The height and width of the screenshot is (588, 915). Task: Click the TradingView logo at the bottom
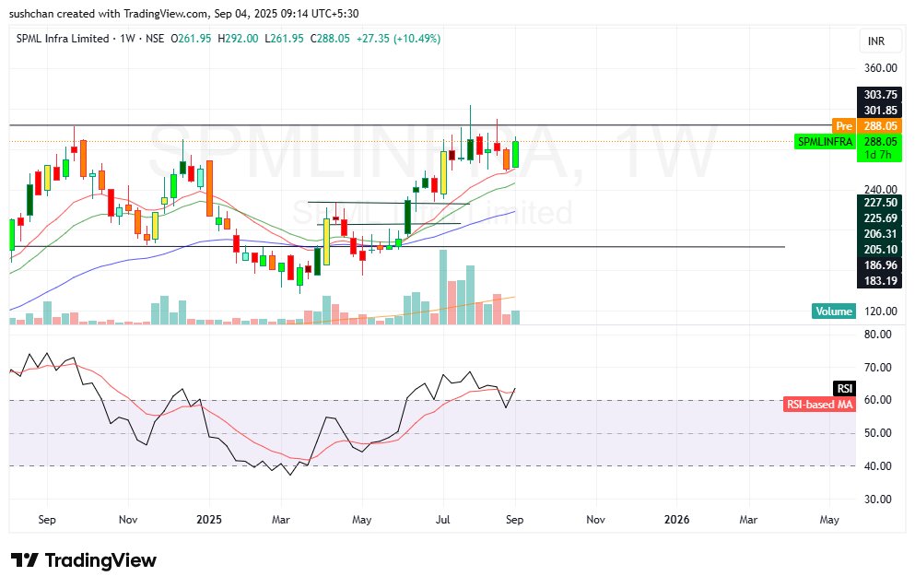84,560
